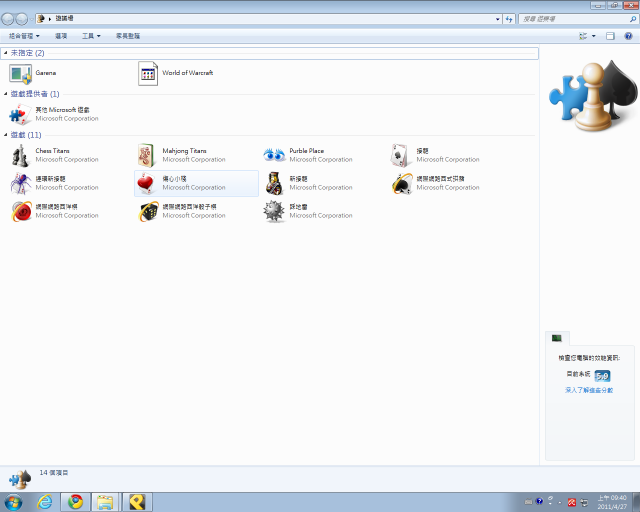Viewport: 640px width, 512px height.
Task: Click the Back navigation arrow
Action: (8, 19)
